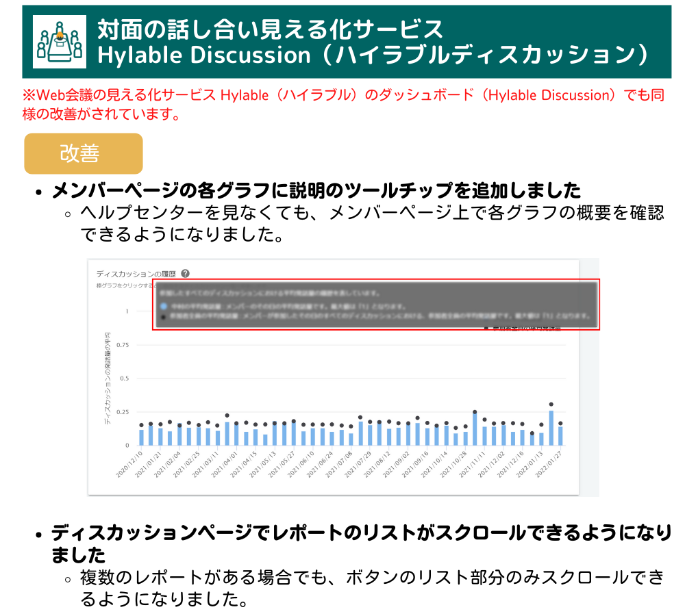This screenshot has height=616, width=685.
Task: Click the x-axis date 2021/07/29
Action: coord(358,465)
